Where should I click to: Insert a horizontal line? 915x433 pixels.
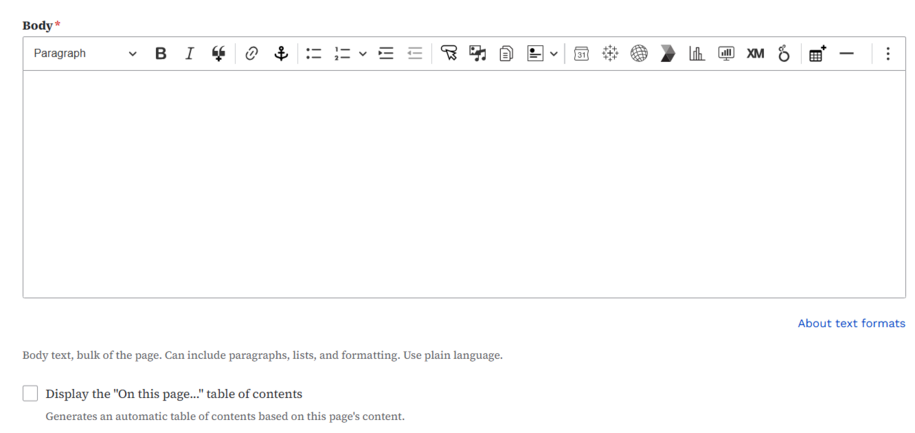pos(847,54)
